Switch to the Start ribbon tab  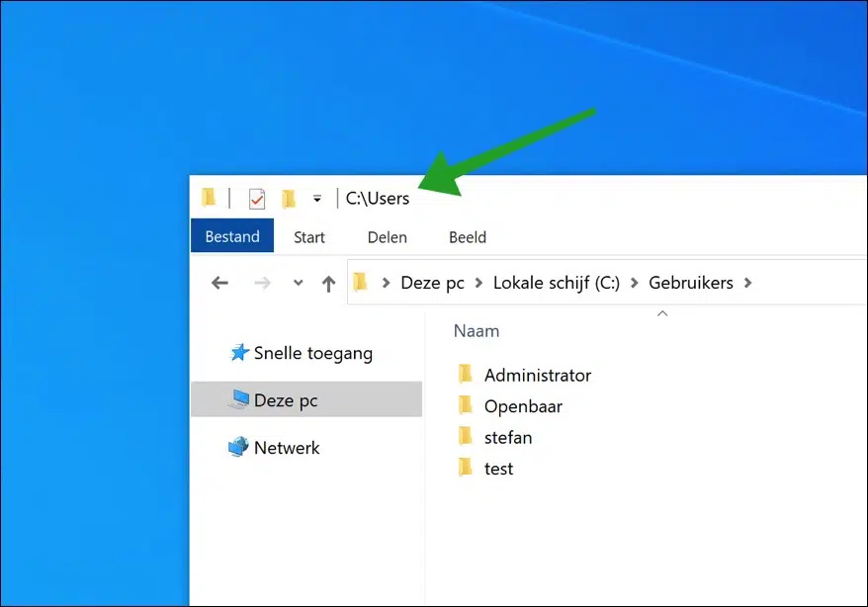click(x=308, y=237)
